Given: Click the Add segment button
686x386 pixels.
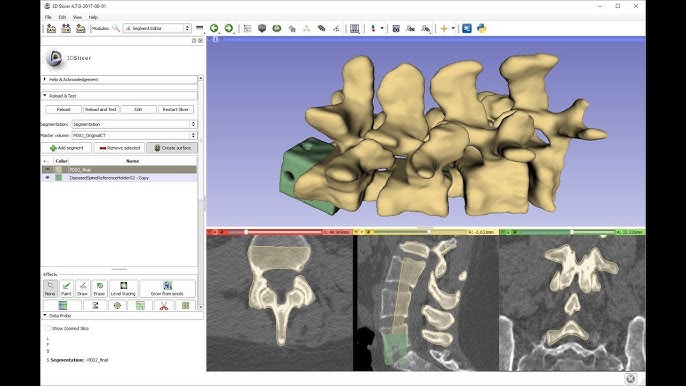Looking at the screenshot, I should pos(67,148).
